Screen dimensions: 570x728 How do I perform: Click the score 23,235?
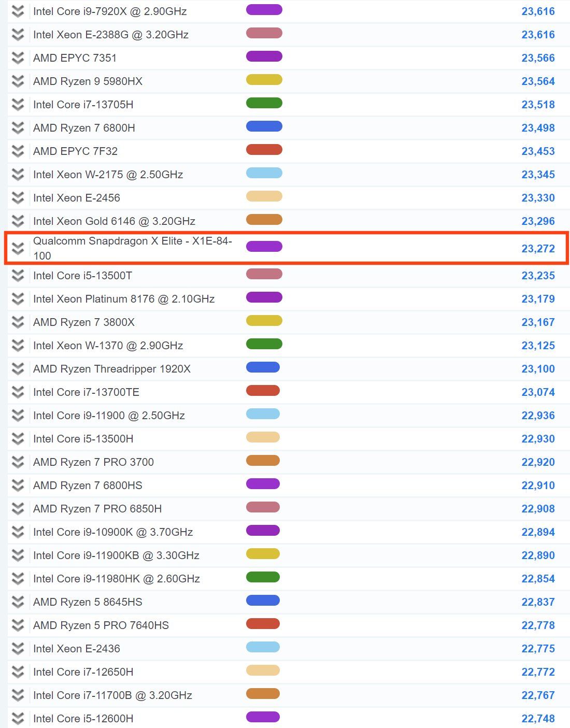(x=538, y=276)
